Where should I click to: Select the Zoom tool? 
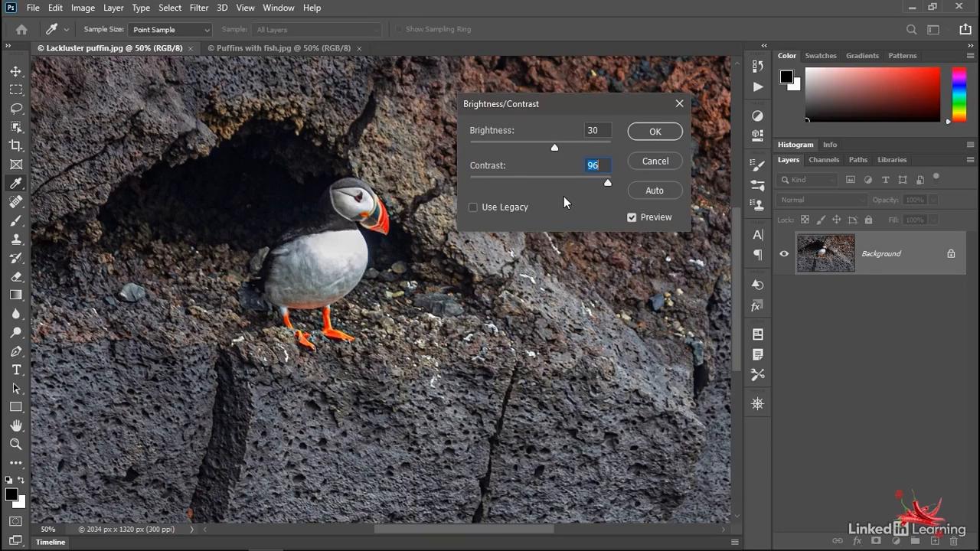point(16,444)
